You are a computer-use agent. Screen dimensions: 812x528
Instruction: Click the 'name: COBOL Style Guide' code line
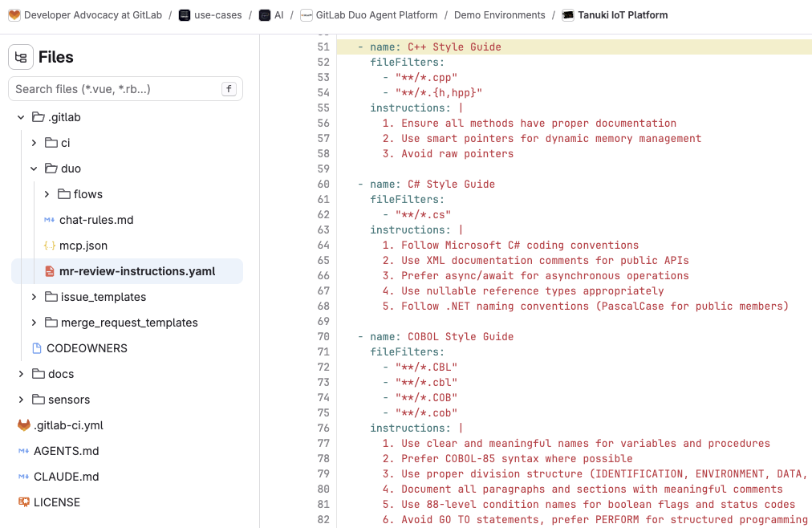click(x=436, y=336)
